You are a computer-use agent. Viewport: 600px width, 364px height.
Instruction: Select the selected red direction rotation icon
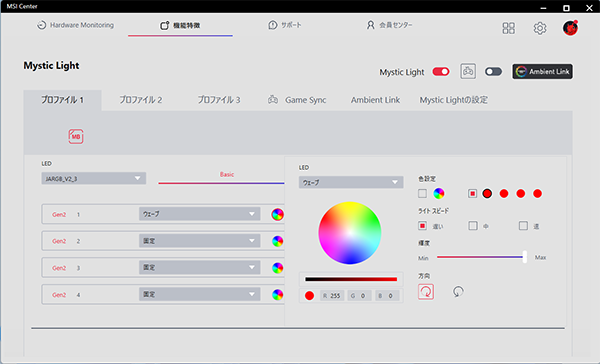426,292
